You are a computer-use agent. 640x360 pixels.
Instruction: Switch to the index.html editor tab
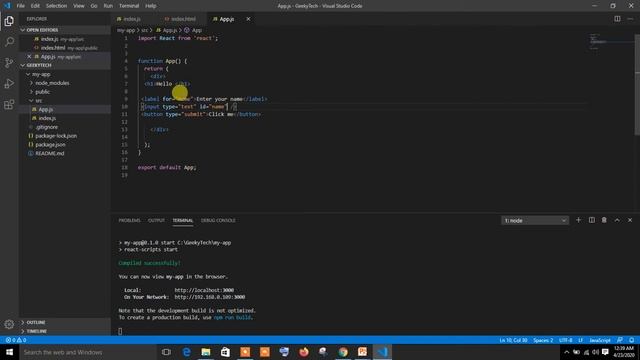(183, 19)
